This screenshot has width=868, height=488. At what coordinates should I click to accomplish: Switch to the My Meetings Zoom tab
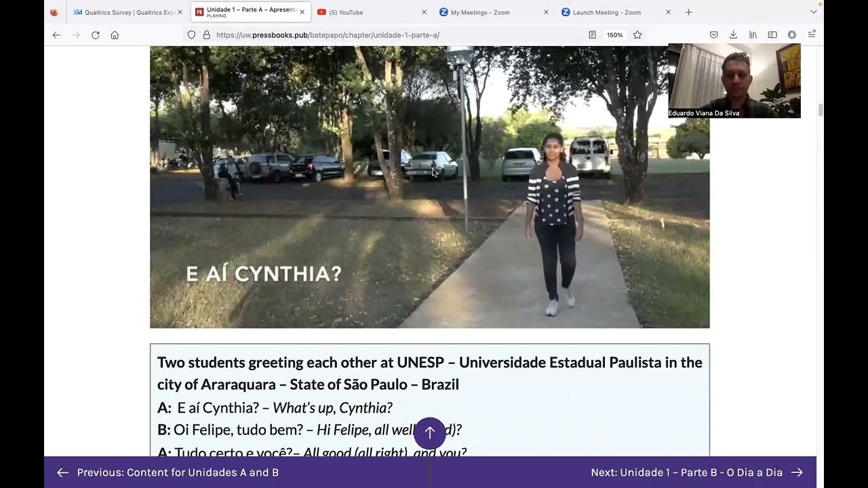pos(494,12)
